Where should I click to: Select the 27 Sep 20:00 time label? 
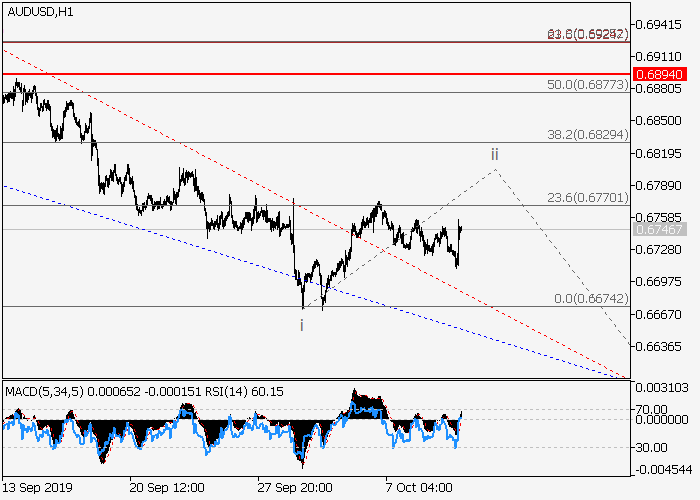coord(296,487)
